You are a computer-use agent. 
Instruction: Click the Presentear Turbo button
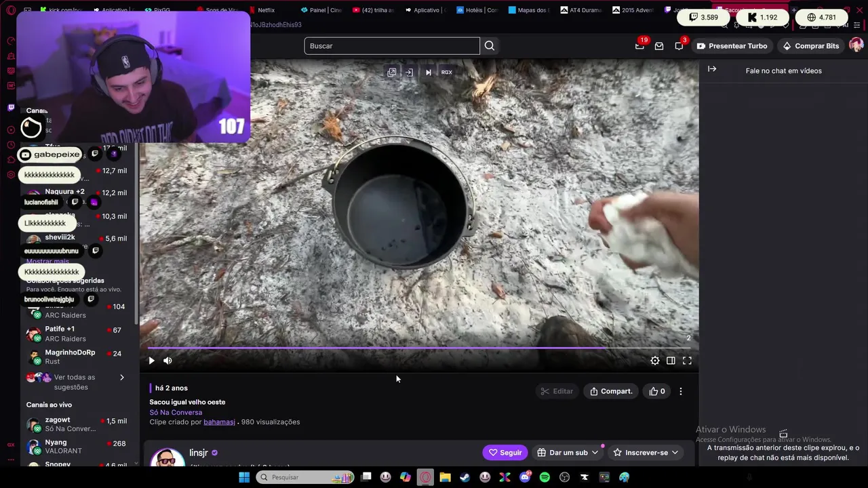732,46
